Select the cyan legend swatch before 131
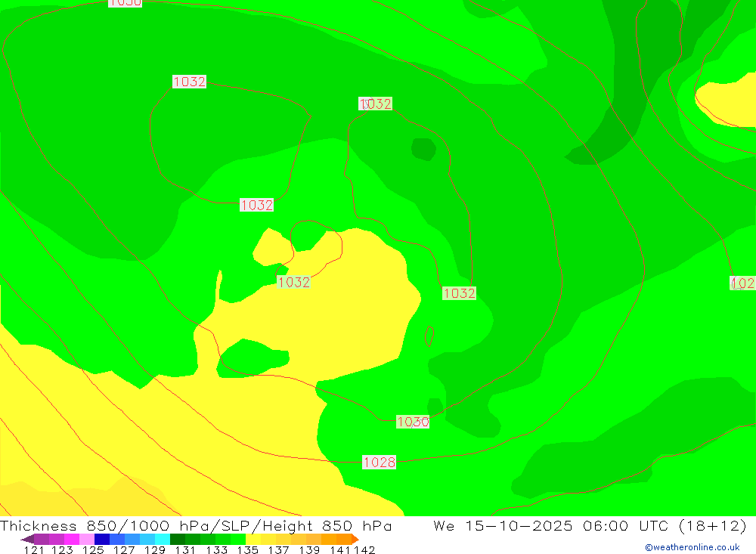Viewport: 756px width, 554px height. (x=163, y=539)
